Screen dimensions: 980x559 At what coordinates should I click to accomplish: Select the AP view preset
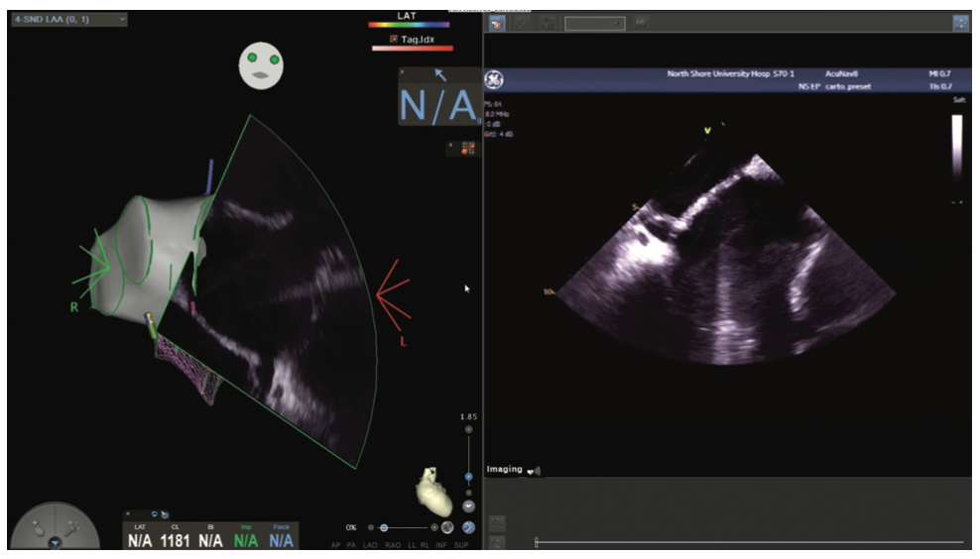[x=336, y=545]
